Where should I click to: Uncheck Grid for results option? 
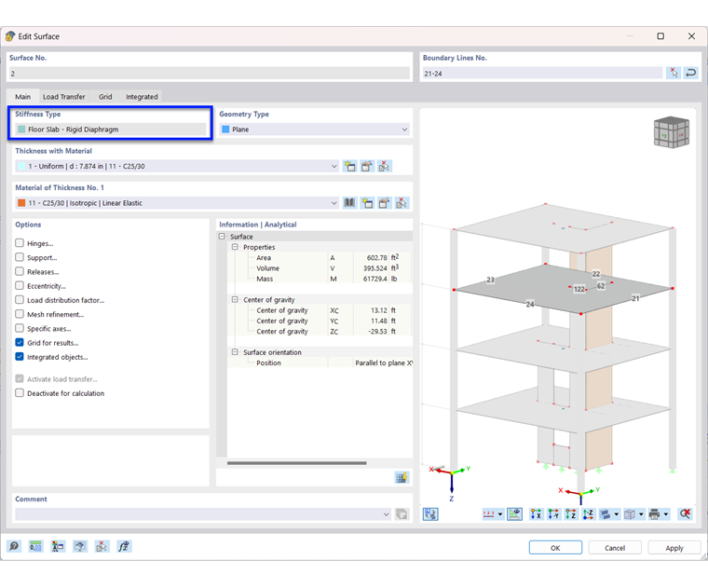[20, 342]
